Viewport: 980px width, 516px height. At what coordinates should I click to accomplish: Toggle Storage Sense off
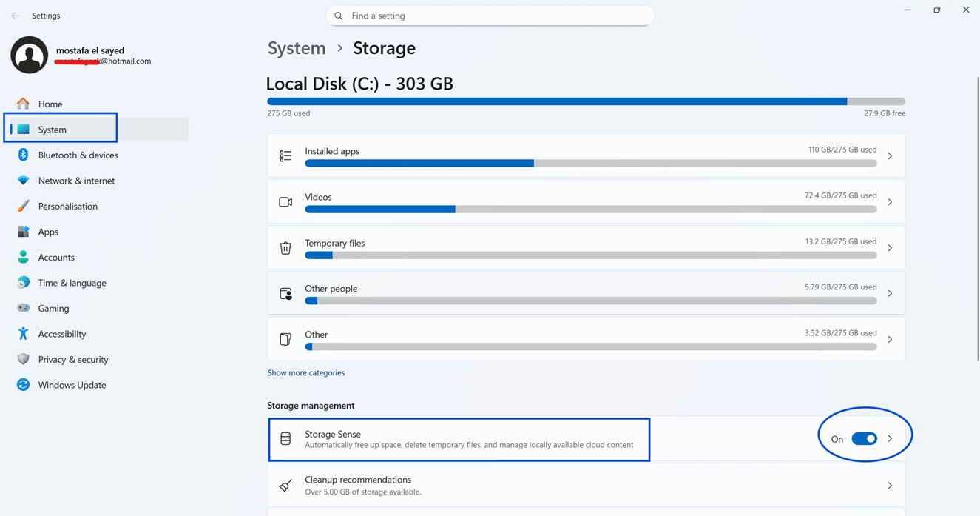[x=863, y=438]
